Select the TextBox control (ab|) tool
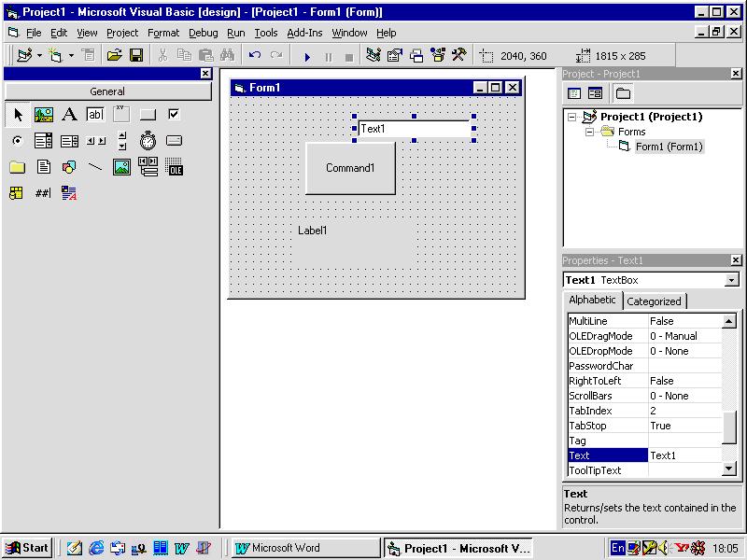 coord(95,114)
